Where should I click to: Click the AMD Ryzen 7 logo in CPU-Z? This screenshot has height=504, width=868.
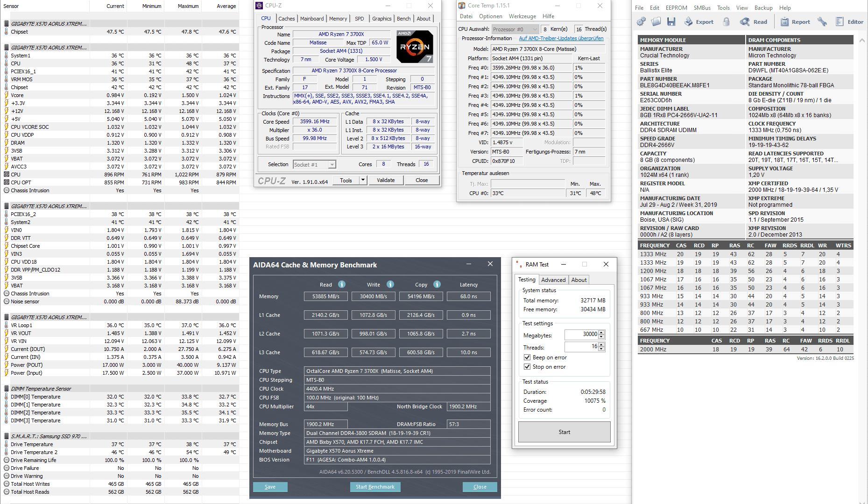pyautogui.click(x=415, y=47)
